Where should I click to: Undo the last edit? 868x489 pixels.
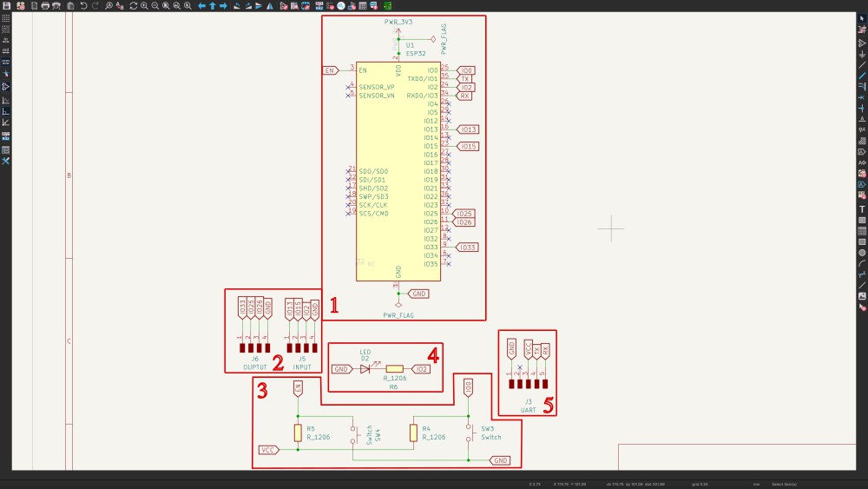pyautogui.click(x=83, y=5)
